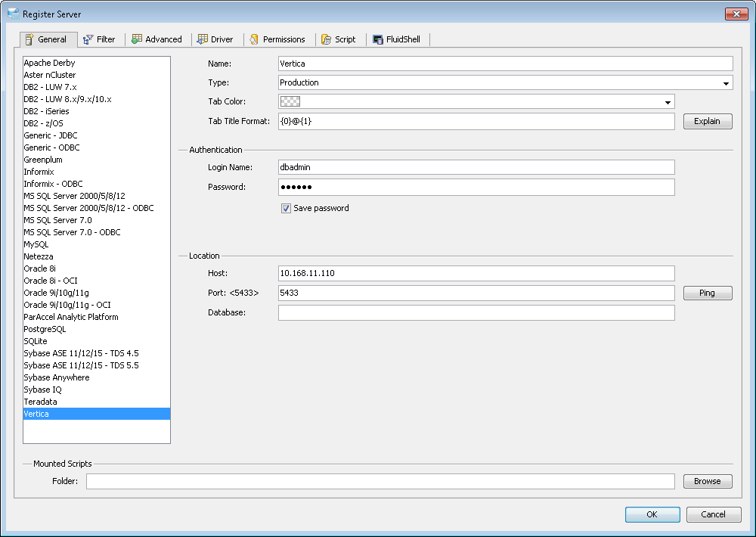Click the Name input field
The height and width of the screenshot is (537, 756).
pos(505,64)
